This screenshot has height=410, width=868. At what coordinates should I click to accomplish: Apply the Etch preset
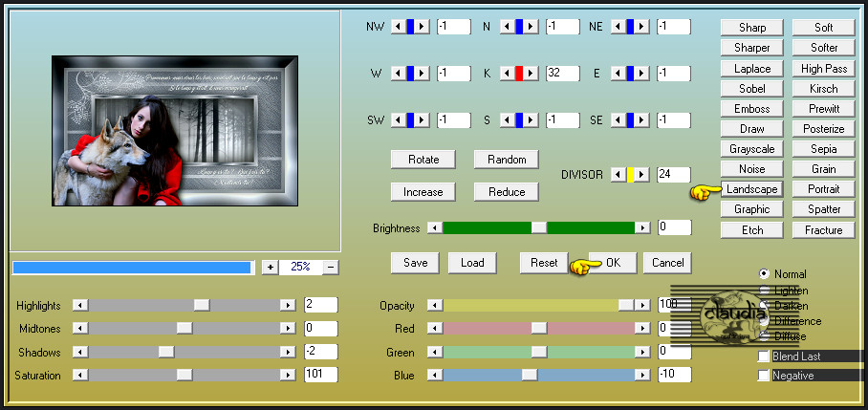[751, 230]
